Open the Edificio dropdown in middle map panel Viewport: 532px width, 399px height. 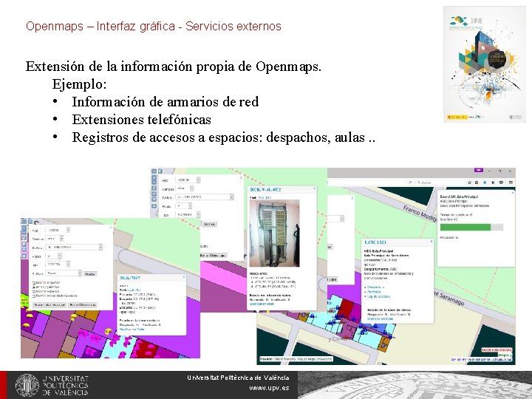pos(205,197)
